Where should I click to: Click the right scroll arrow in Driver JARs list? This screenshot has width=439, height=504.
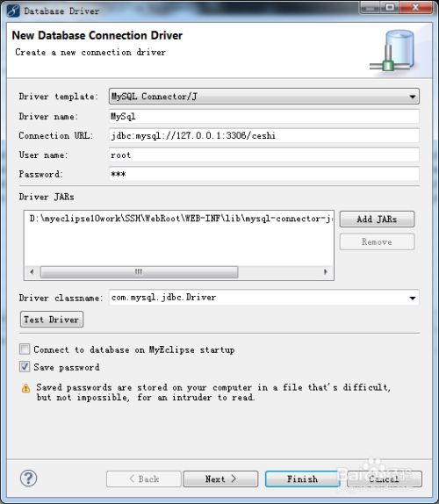pos(326,272)
